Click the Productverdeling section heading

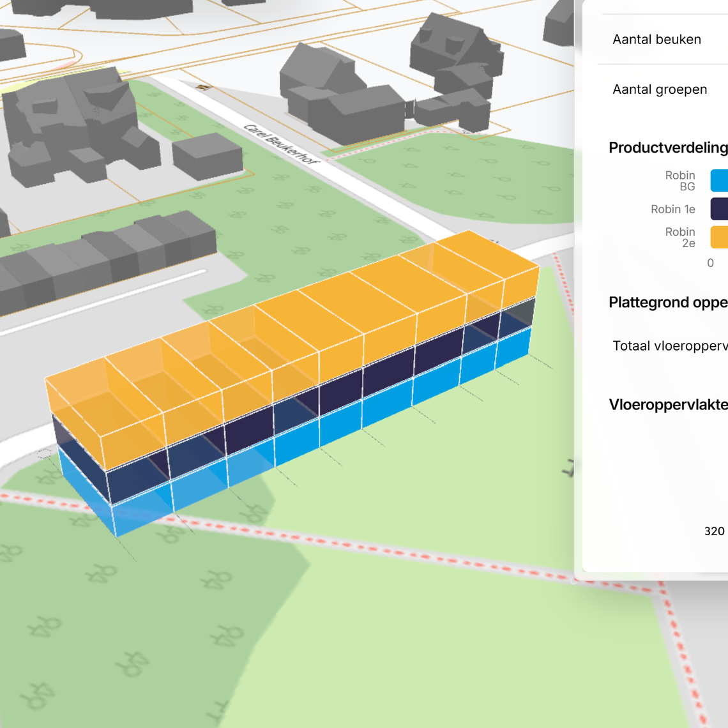667,148
